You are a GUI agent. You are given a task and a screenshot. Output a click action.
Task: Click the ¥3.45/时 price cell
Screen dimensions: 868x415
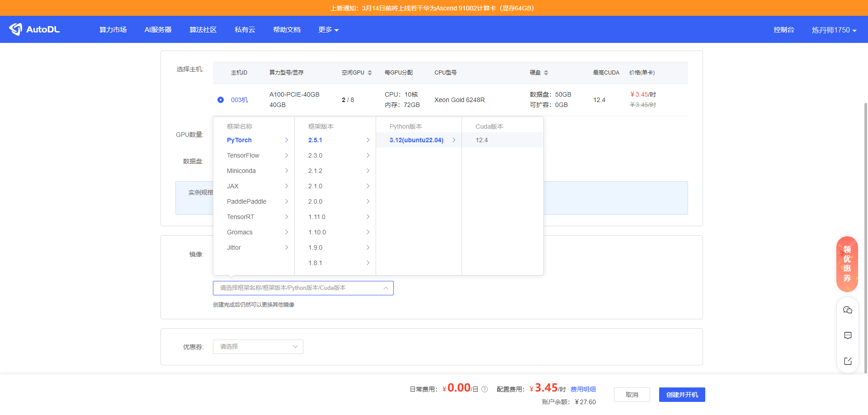point(643,94)
